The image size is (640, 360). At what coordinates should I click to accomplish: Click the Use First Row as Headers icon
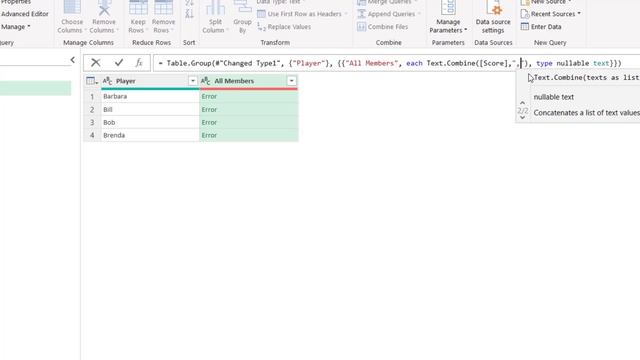click(261, 14)
